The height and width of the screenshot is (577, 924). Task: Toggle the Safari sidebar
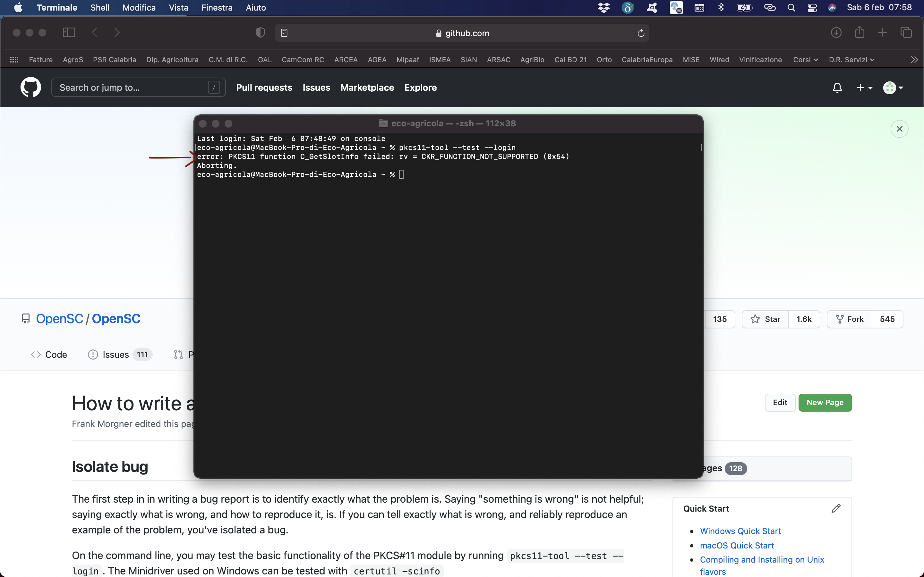tap(68, 32)
